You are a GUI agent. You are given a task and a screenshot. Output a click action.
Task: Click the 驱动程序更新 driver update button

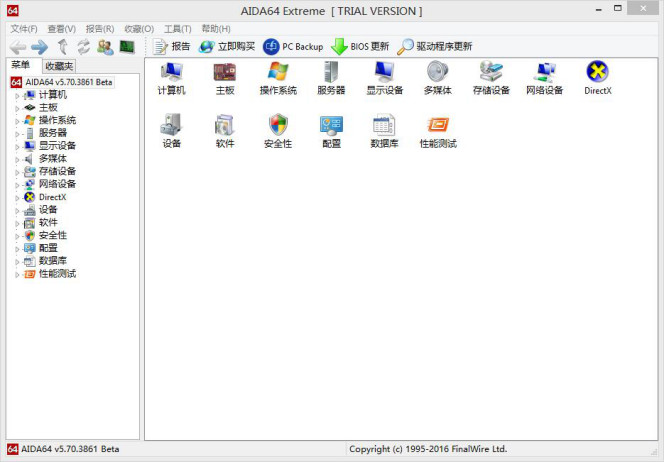tap(434, 47)
